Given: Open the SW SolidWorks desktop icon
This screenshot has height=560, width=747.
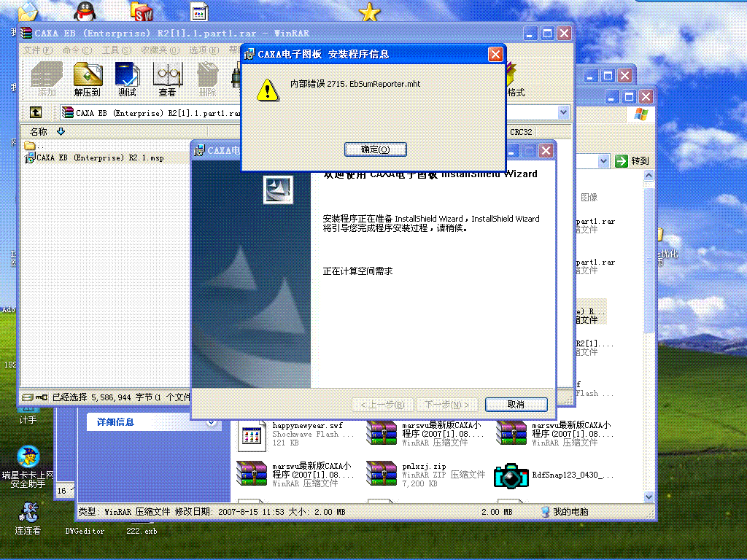Looking at the screenshot, I should pos(142,12).
